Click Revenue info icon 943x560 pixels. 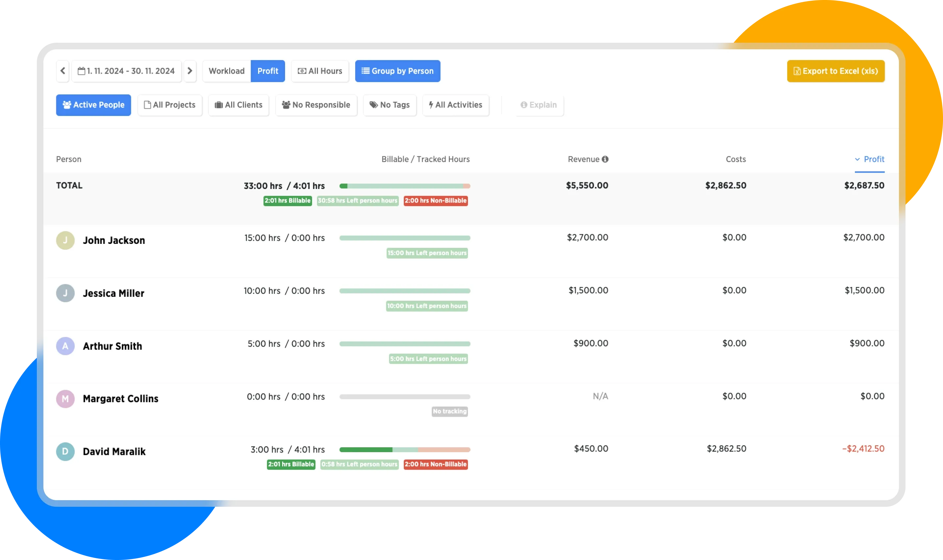[605, 159]
